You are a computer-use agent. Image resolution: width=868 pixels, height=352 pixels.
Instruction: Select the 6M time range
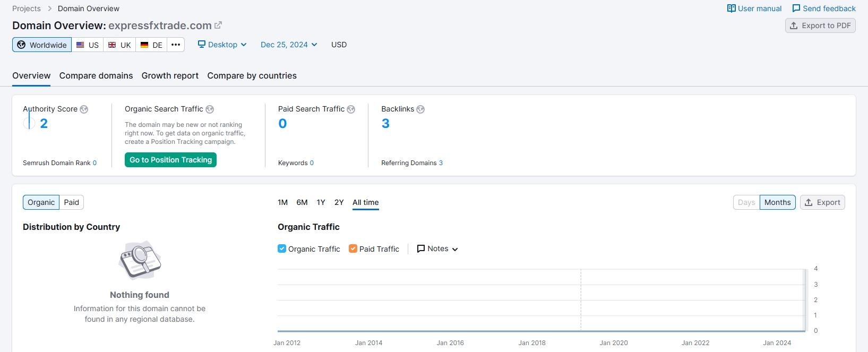pyautogui.click(x=302, y=202)
